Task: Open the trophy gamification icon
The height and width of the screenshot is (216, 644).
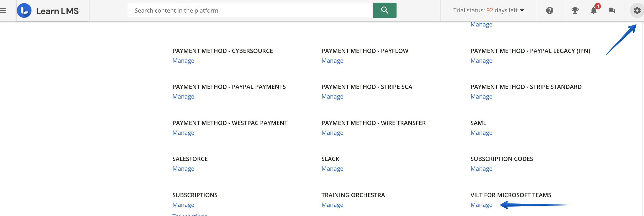Action: coord(575,10)
